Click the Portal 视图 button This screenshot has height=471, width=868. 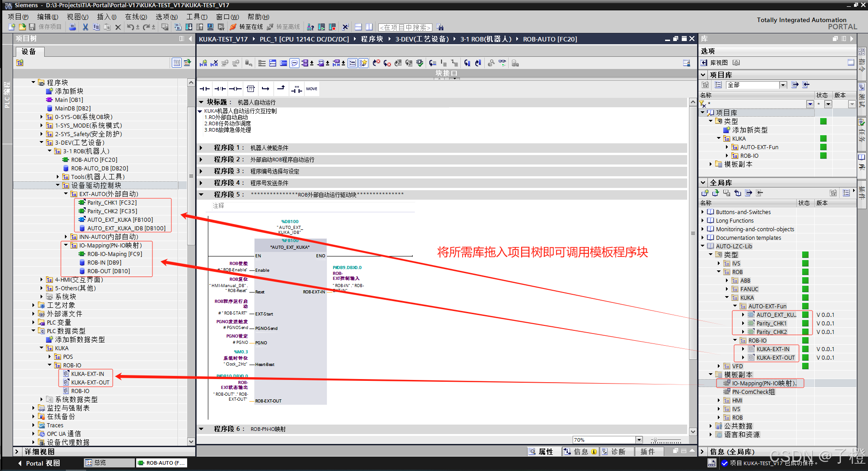39,463
